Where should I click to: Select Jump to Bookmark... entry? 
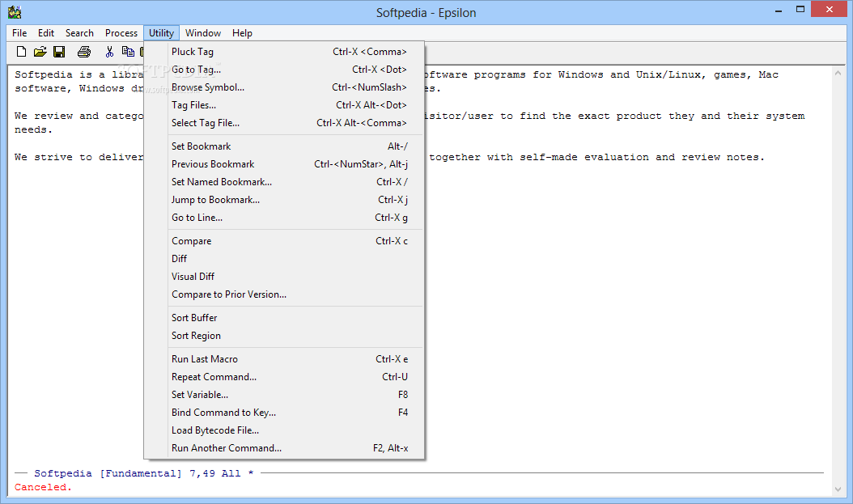[284, 200]
